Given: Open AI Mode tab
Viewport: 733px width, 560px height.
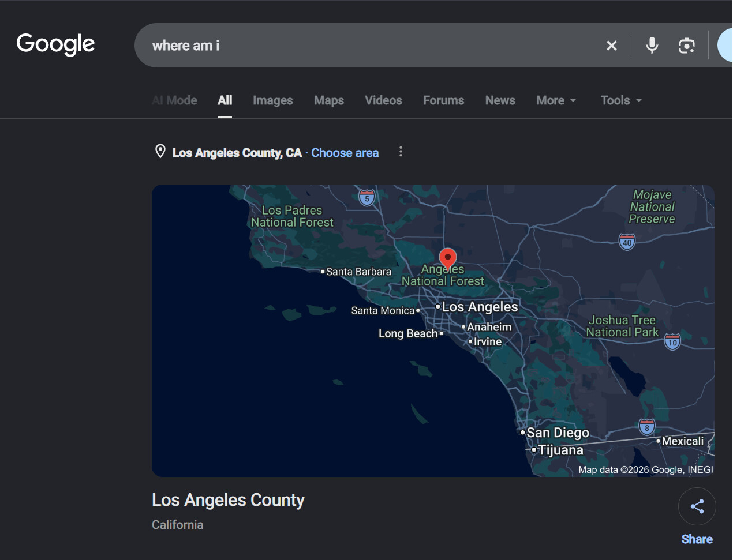Looking at the screenshot, I should click(x=175, y=100).
